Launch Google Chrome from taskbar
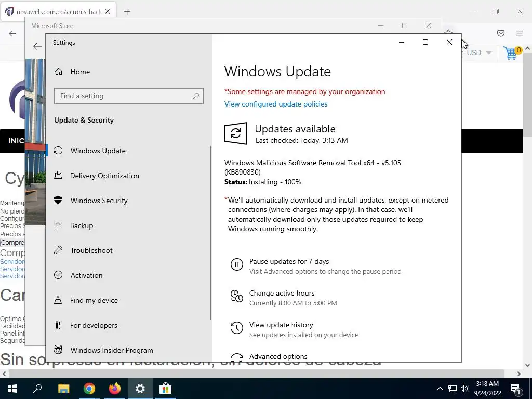532x399 pixels. pyautogui.click(x=89, y=389)
